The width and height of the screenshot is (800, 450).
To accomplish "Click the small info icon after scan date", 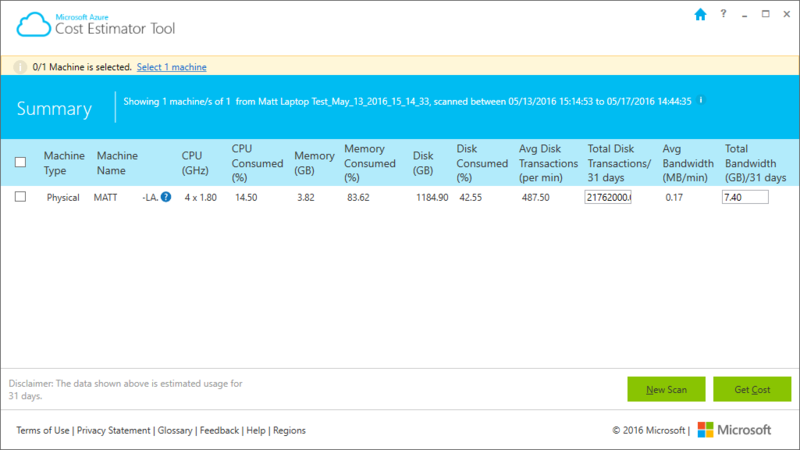I will [x=701, y=100].
